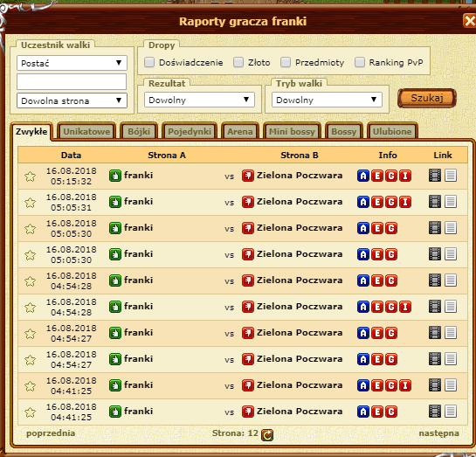Click the Szukaj button
This screenshot has height=457, width=476.
[427, 98]
